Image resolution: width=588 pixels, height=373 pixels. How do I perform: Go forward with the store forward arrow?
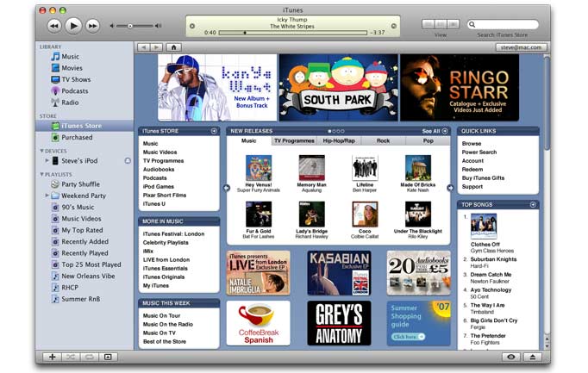[x=156, y=47]
